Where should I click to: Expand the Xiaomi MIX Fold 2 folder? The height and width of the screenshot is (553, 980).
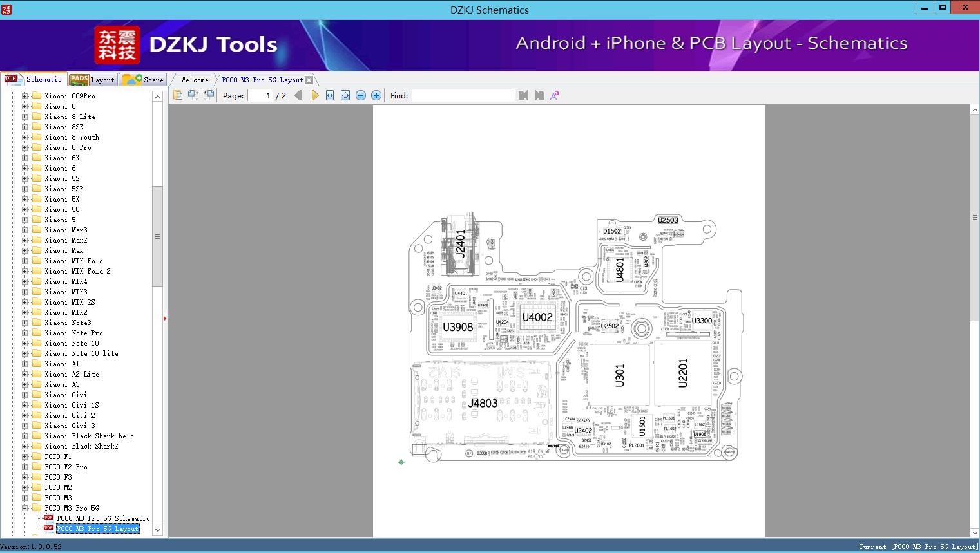click(25, 271)
